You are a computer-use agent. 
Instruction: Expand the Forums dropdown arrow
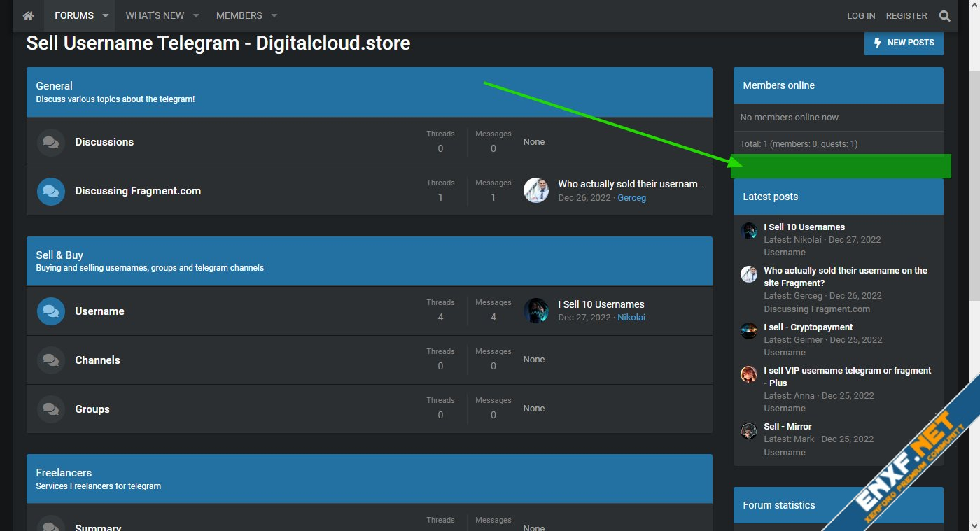point(105,15)
